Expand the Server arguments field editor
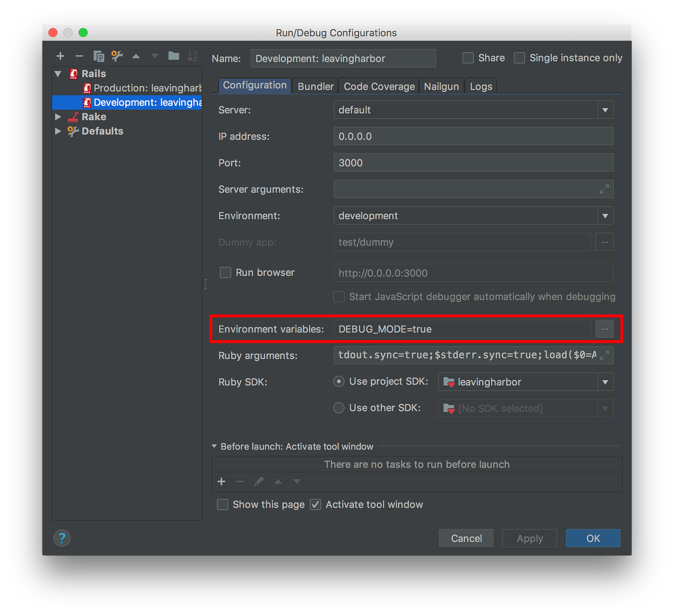The image size is (674, 616). [x=604, y=189]
